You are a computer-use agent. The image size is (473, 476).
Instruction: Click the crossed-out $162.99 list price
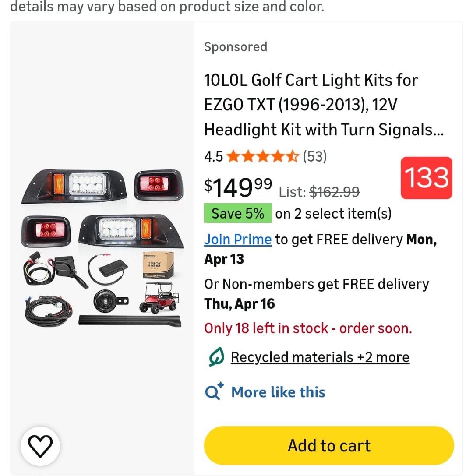point(335,192)
